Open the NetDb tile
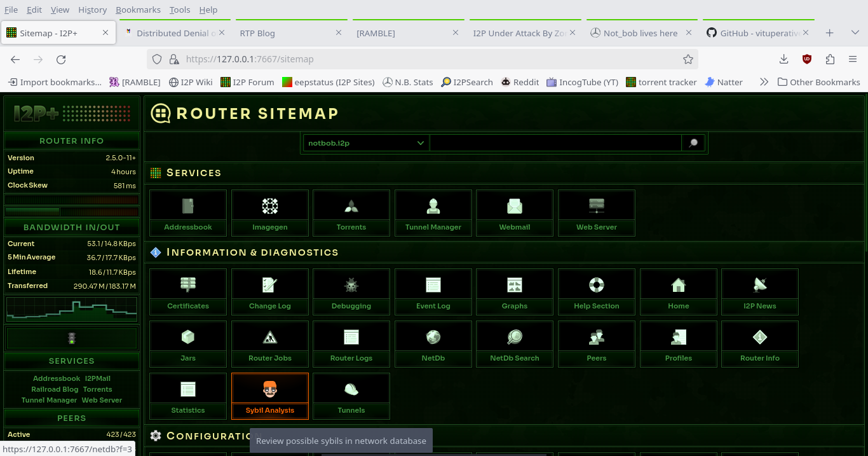This screenshot has width=868, height=456. click(433, 344)
